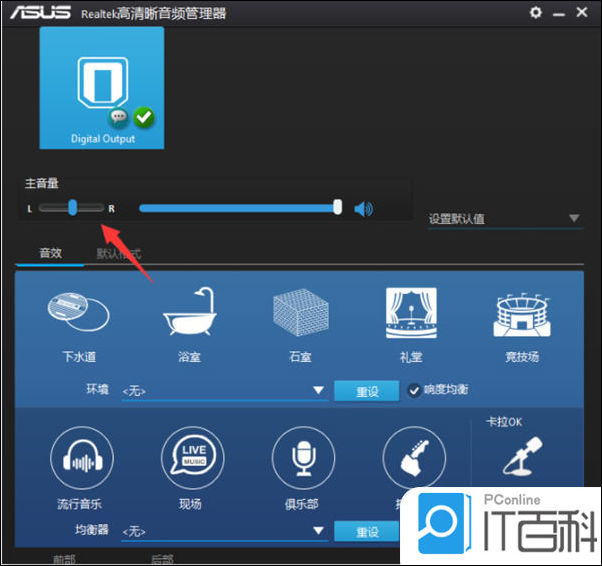The image size is (602, 566).
Task: Click 重设 button next to 均衡器
Action: point(367,532)
